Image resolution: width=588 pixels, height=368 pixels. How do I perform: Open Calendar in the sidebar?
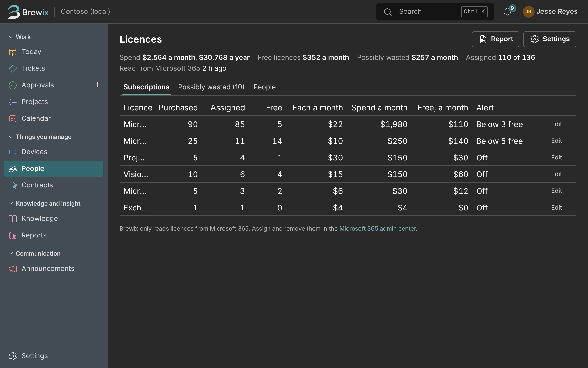(x=54, y=118)
